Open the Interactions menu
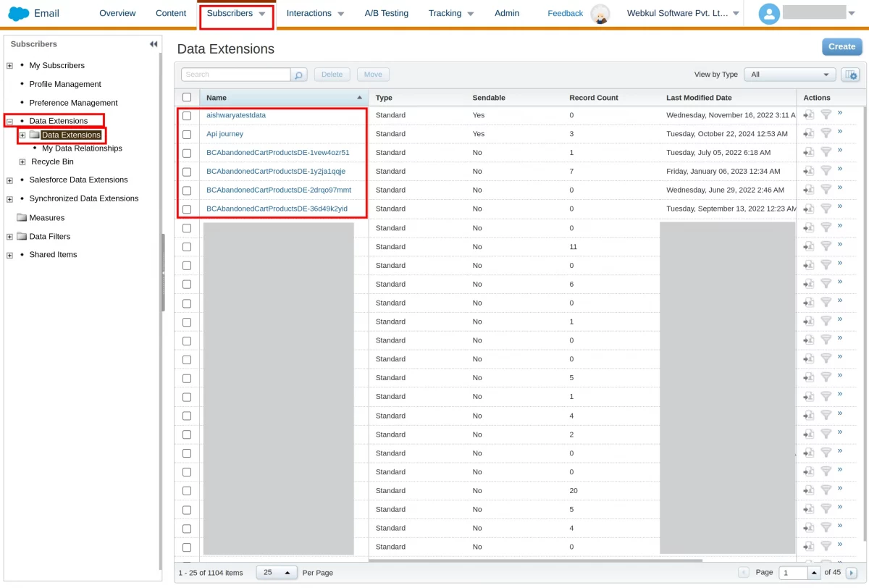 click(x=315, y=13)
